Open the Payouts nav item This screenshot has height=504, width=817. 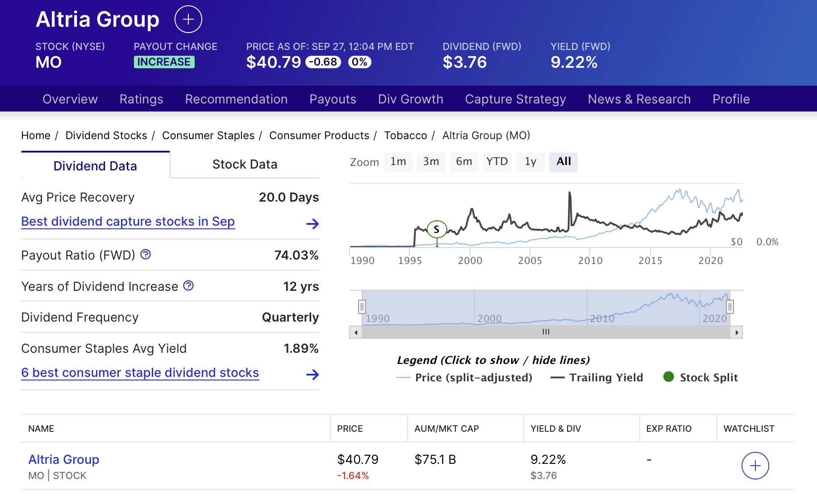[x=333, y=99]
